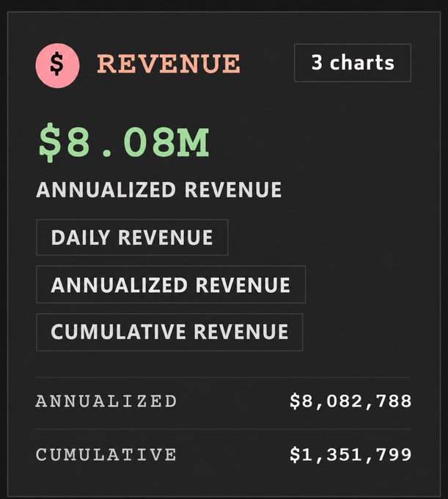Image resolution: width=448 pixels, height=499 pixels.
Task: Click the green dollar sign in $8.08M
Action: 50,143
